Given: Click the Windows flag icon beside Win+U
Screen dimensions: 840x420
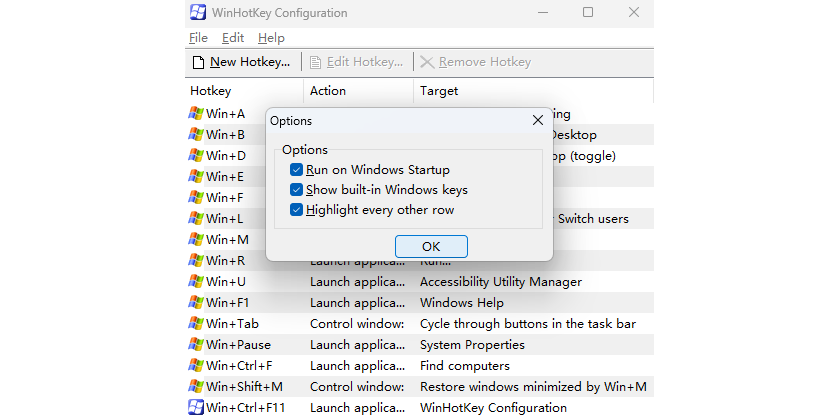Looking at the screenshot, I should (196, 282).
